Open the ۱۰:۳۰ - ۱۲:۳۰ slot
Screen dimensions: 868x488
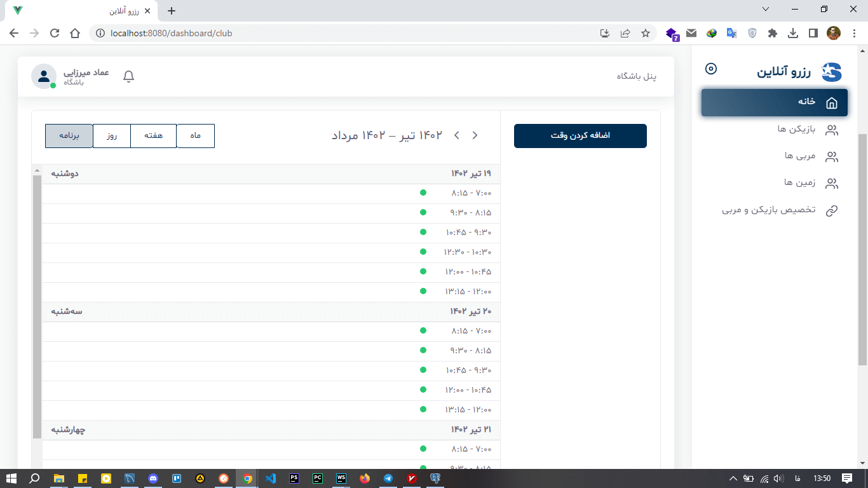[x=271, y=252]
